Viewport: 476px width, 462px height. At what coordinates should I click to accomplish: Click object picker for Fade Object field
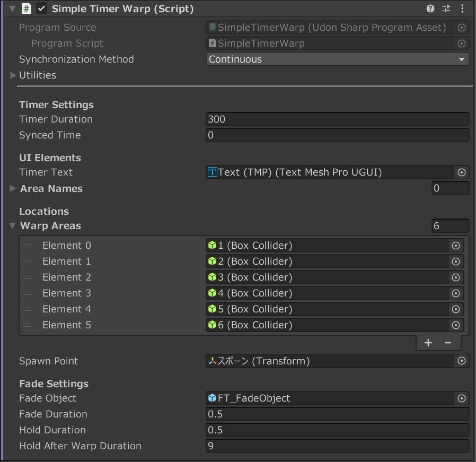[461, 398]
